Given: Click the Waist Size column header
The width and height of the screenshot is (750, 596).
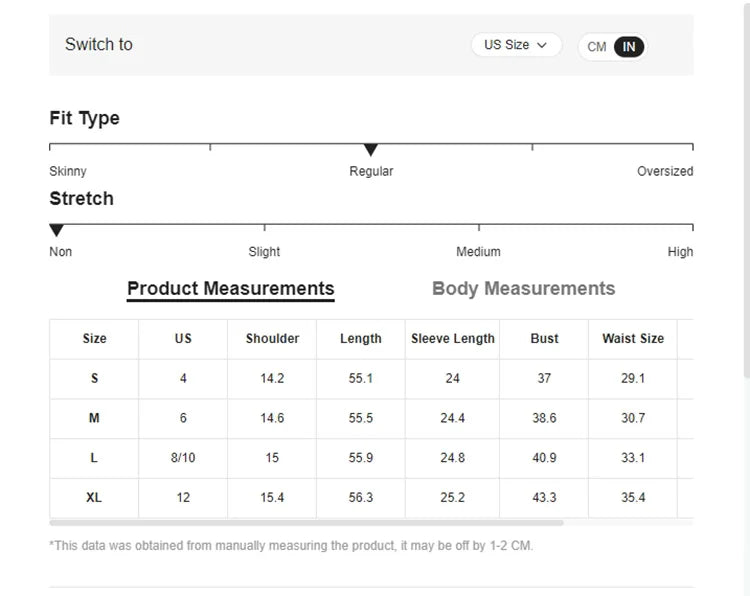Looking at the screenshot, I should point(632,339).
